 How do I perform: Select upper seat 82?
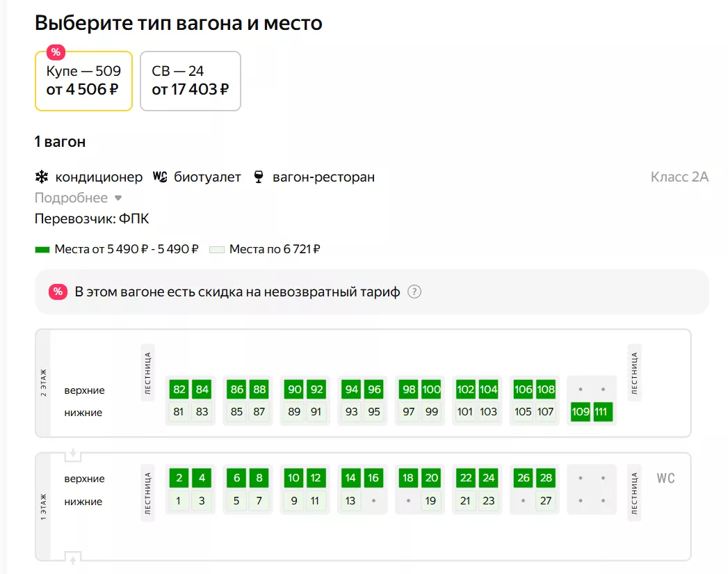[179, 390]
